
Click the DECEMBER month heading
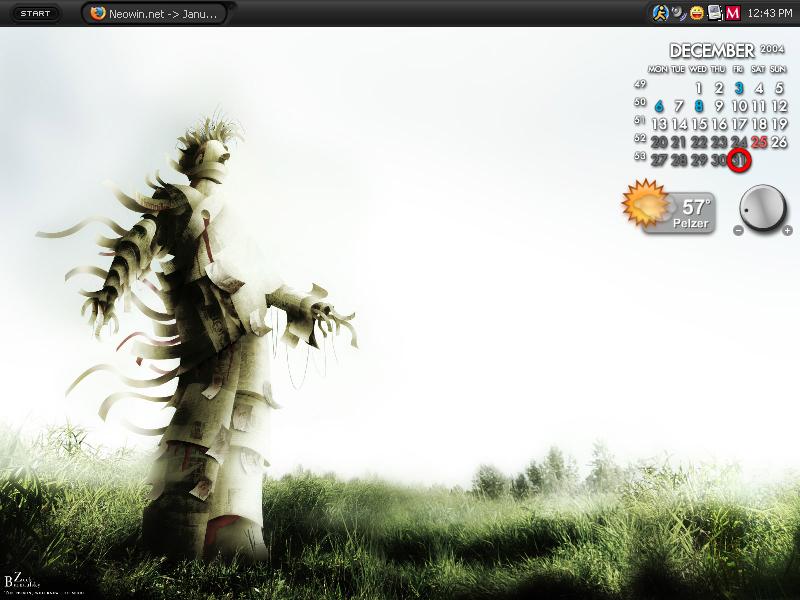712,51
